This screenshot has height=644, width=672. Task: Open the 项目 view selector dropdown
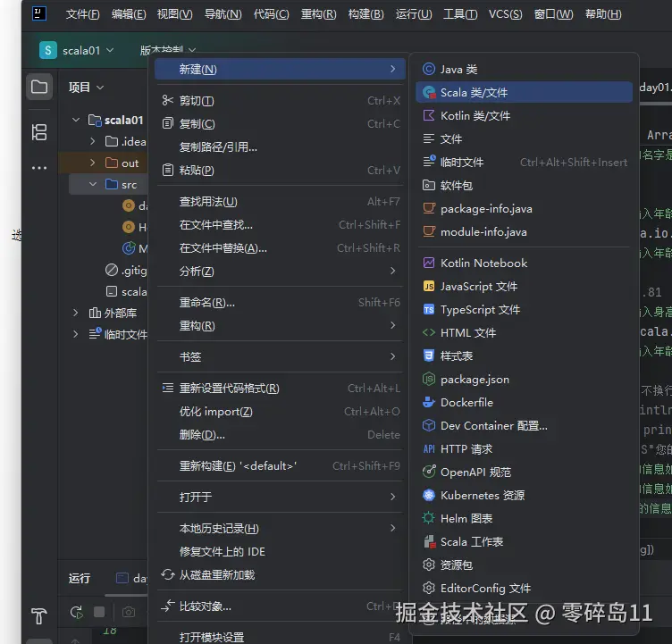coord(86,88)
